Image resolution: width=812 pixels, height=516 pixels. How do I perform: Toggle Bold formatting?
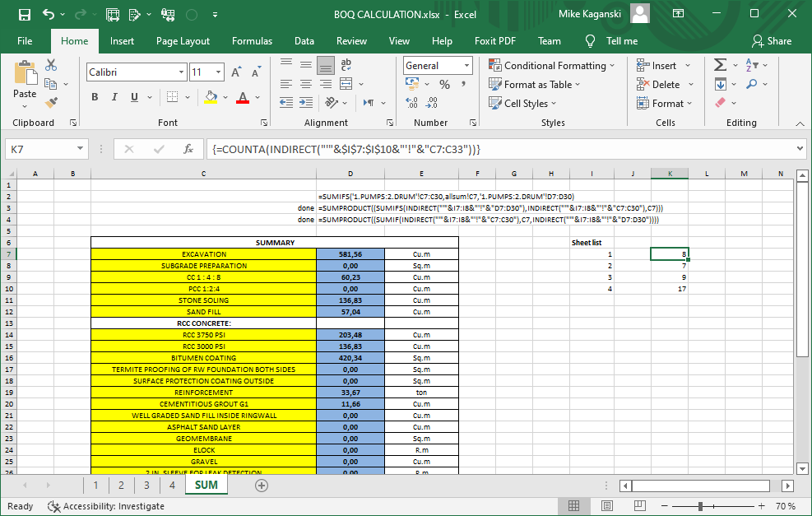(95, 97)
